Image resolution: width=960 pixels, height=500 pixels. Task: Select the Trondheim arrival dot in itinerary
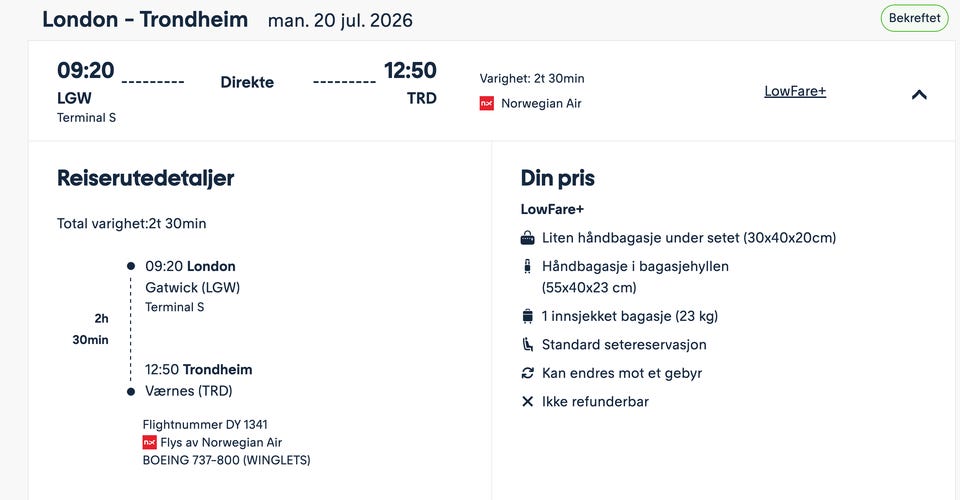130,392
